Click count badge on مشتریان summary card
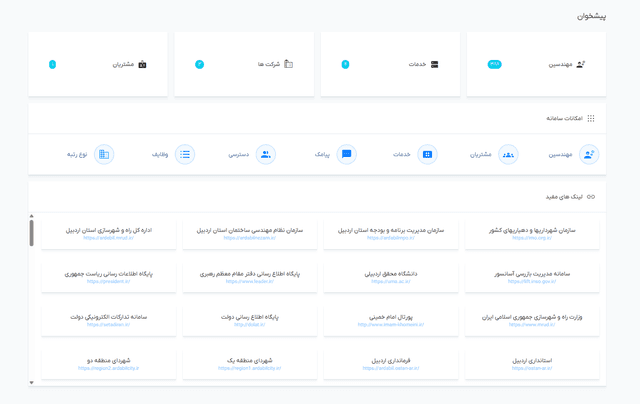The image size is (640, 404). point(52,64)
